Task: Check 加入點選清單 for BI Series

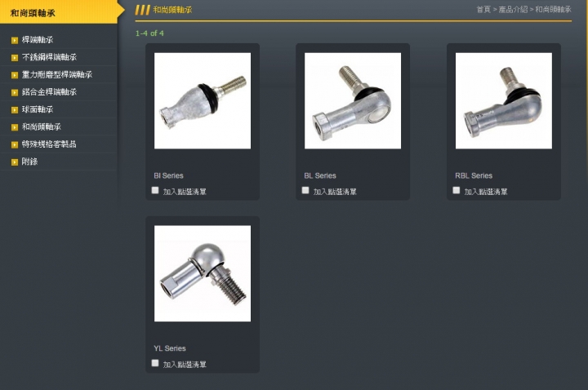Action: [155, 190]
